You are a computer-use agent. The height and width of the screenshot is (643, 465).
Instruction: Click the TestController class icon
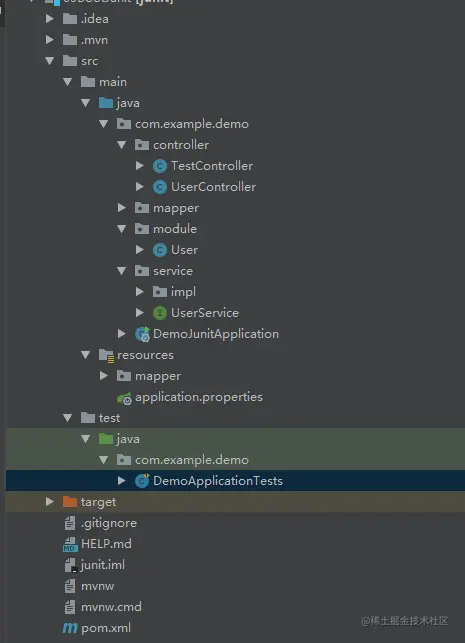coord(160,166)
